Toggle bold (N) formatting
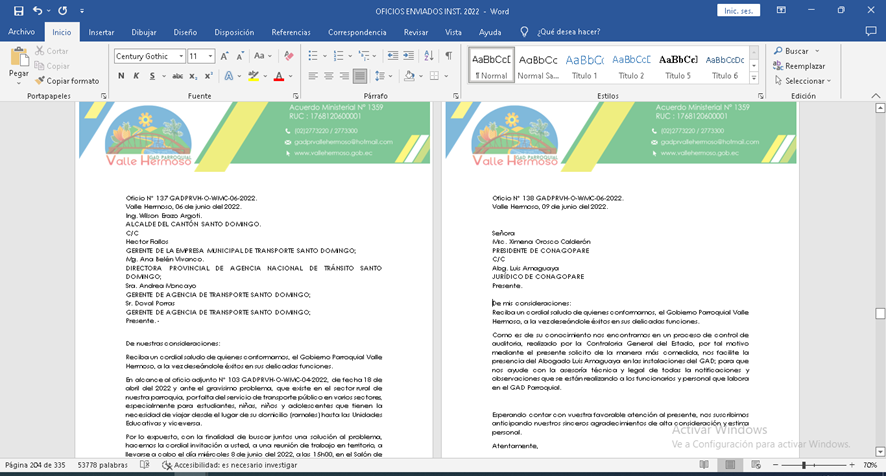 [120, 76]
